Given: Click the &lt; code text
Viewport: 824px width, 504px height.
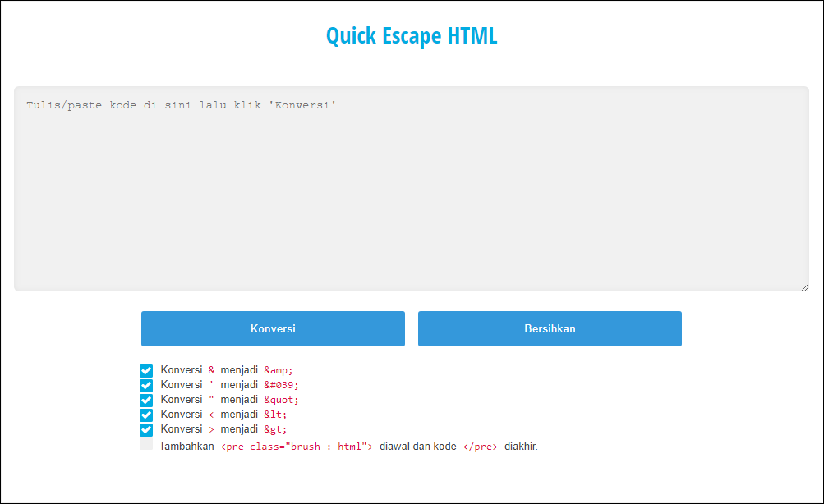Looking at the screenshot, I should point(275,415).
